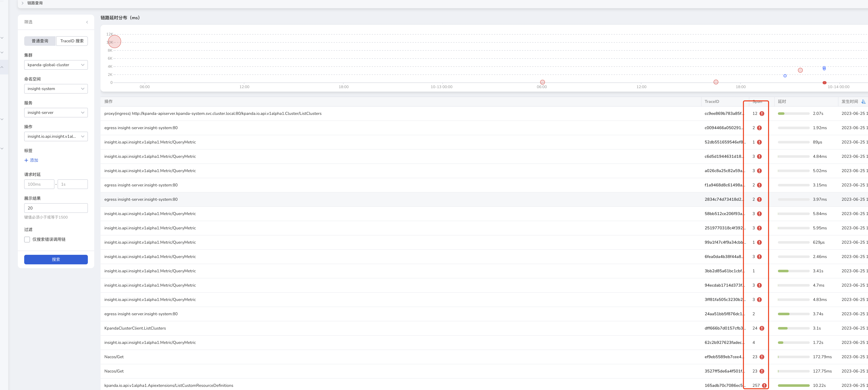Open the 服务 insight-server dropdown

56,113
